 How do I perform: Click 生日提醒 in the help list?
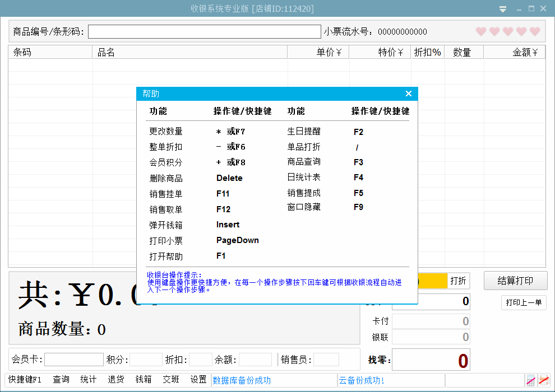304,132
